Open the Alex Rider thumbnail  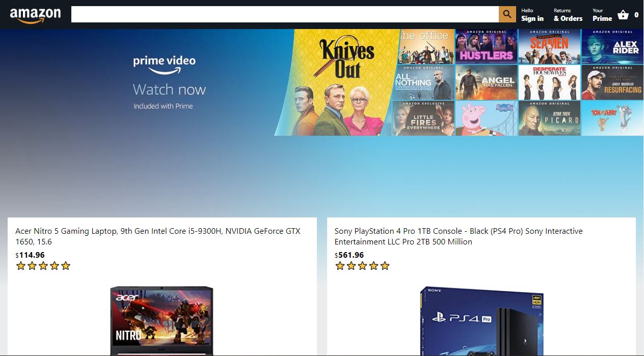(612, 46)
